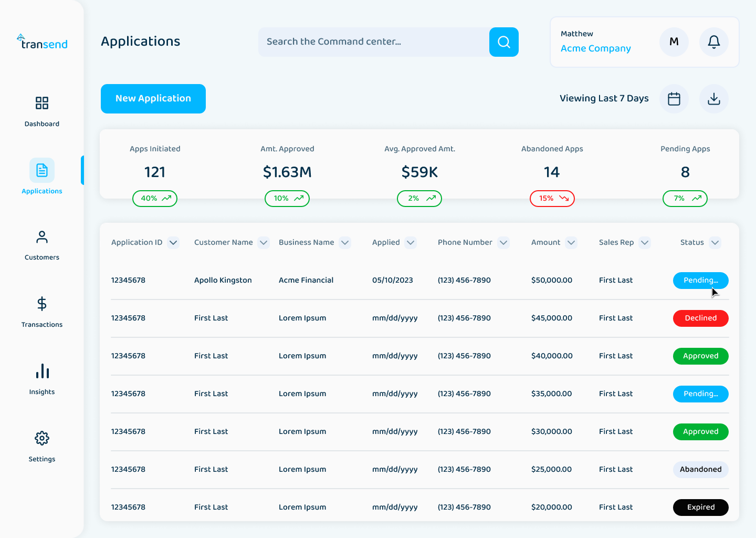Open the notifications bell
This screenshot has width=756, height=538.
click(x=714, y=42)
